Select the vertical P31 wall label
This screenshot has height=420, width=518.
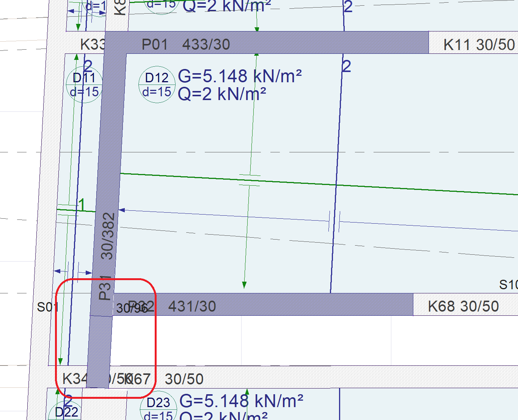pyautogui.click(x=105, y=288)
